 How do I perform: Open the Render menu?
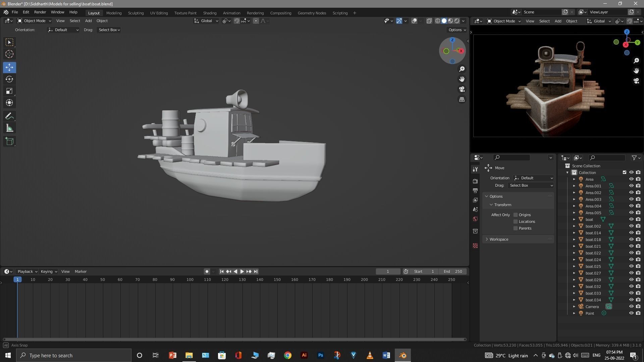click(x=40, y=12)
